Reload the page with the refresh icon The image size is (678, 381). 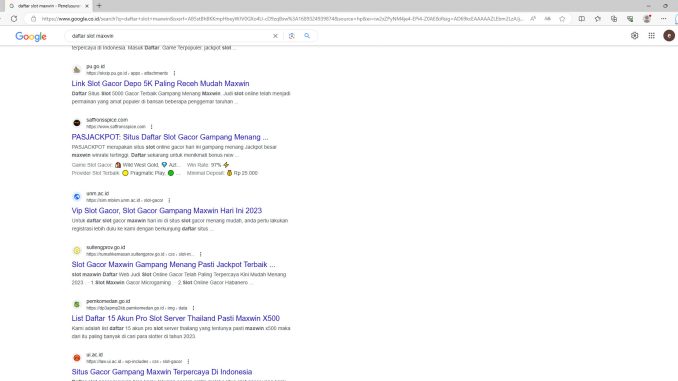coord(14,19)
